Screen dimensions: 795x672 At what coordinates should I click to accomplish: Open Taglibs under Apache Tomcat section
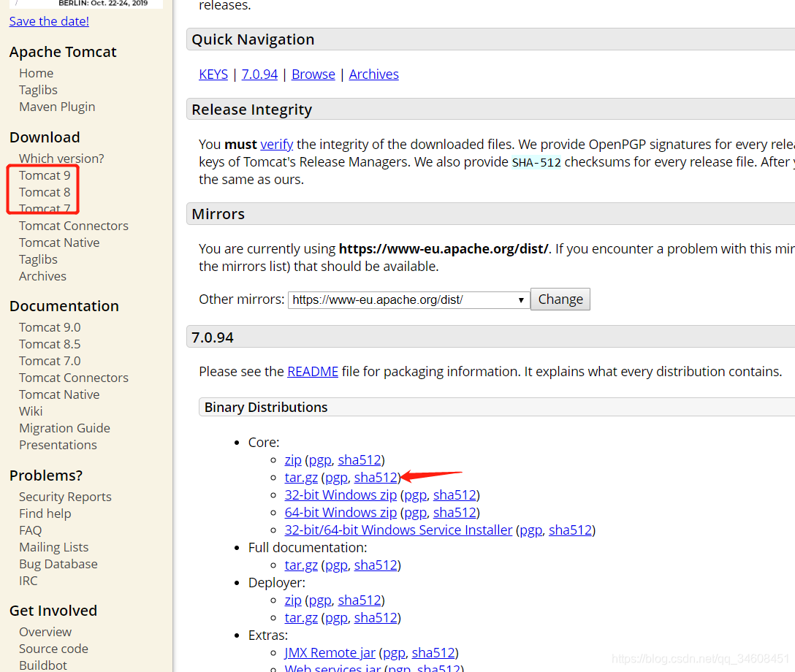tap(38, 90)
